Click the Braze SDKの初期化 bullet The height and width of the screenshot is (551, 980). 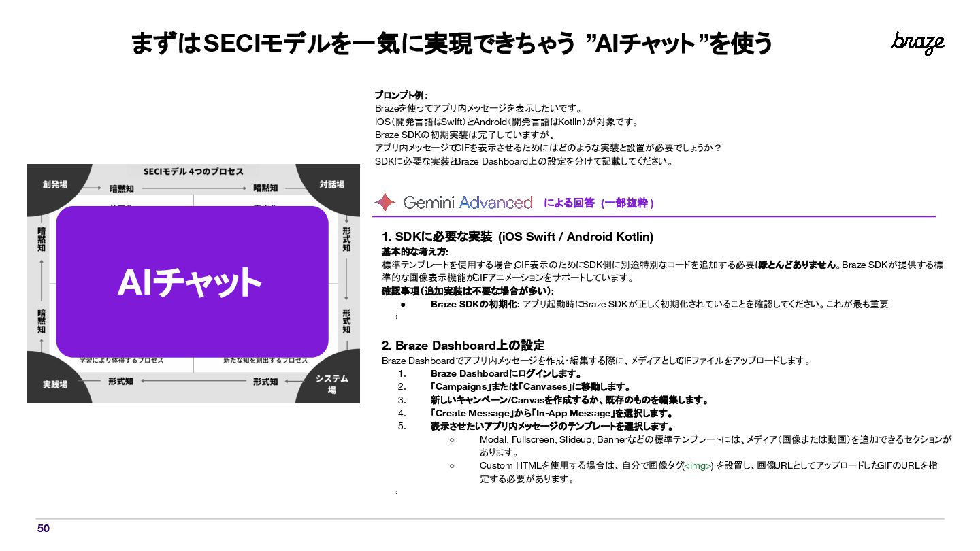pyautogui.click(x=659, y=304)
